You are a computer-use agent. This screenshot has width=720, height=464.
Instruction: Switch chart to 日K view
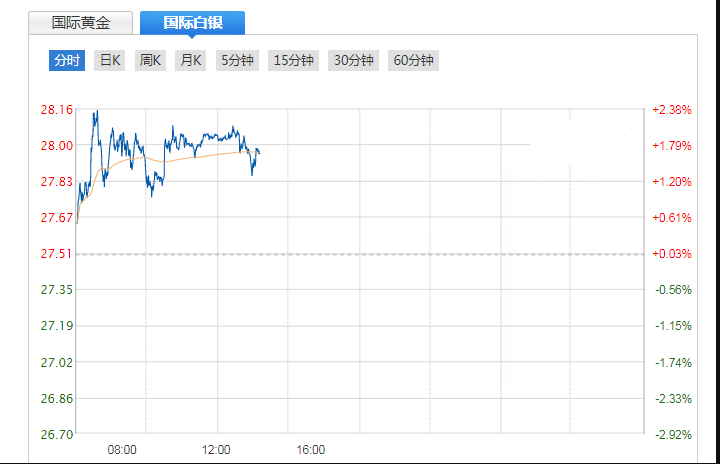tap(109, 61)
